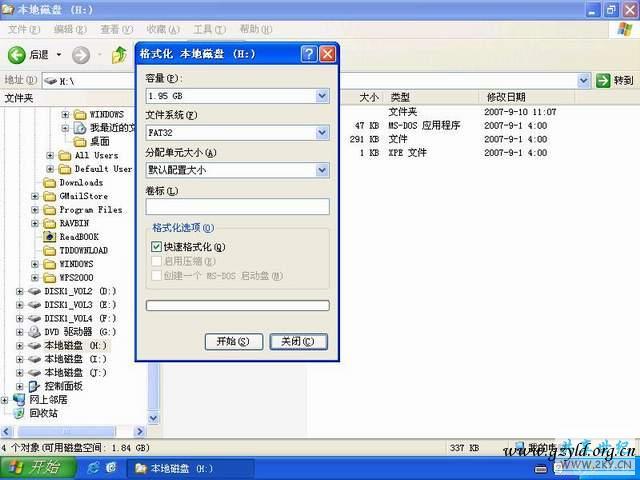Select the DVD drive (G:) icon
This screenshot has height=480, width=640.
pyautogui.click(x=35, y=331)
